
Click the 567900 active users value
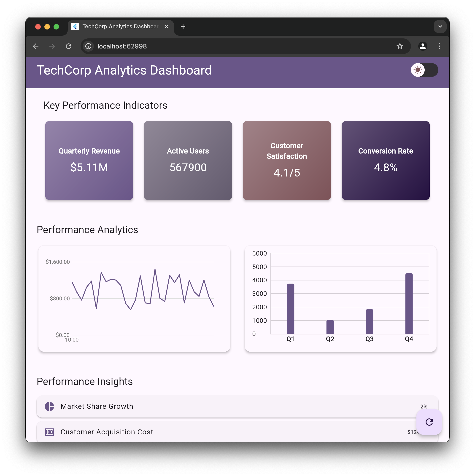[188, 168]
